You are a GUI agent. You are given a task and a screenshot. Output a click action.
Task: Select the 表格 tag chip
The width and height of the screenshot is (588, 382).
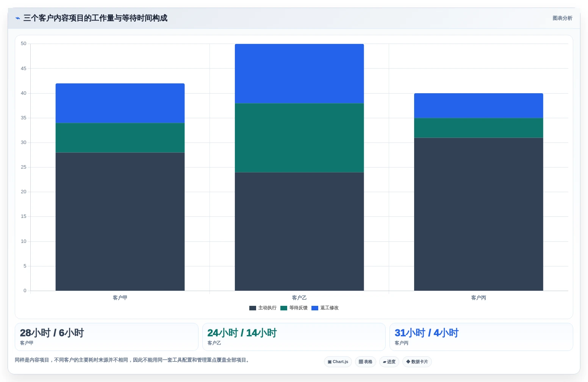click(x=366, y=362)
